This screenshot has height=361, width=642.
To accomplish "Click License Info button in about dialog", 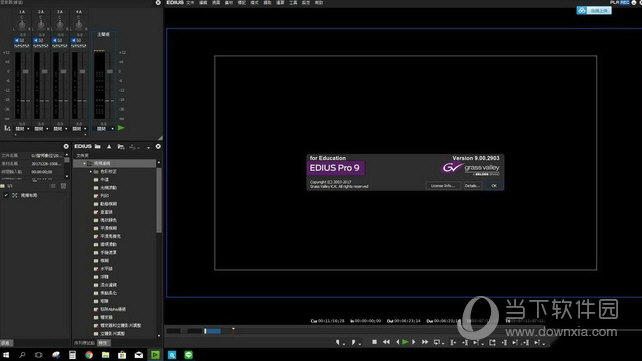I will (443, 186).
